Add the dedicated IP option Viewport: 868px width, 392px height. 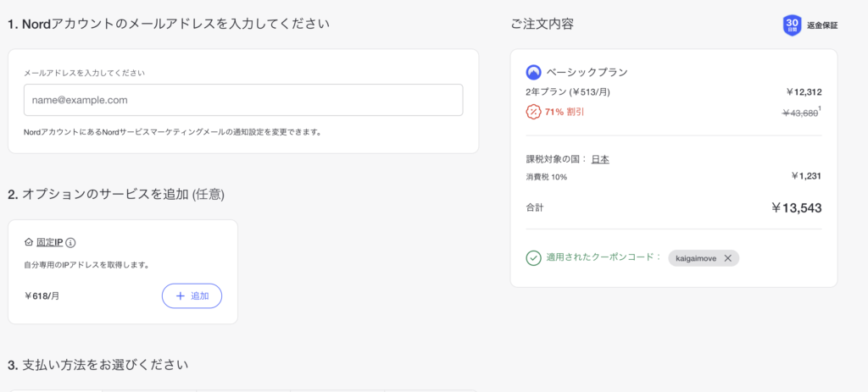(192, 295)
